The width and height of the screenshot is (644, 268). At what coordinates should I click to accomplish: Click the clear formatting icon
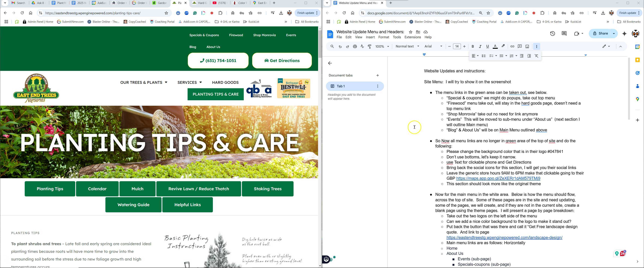point(536,56)
